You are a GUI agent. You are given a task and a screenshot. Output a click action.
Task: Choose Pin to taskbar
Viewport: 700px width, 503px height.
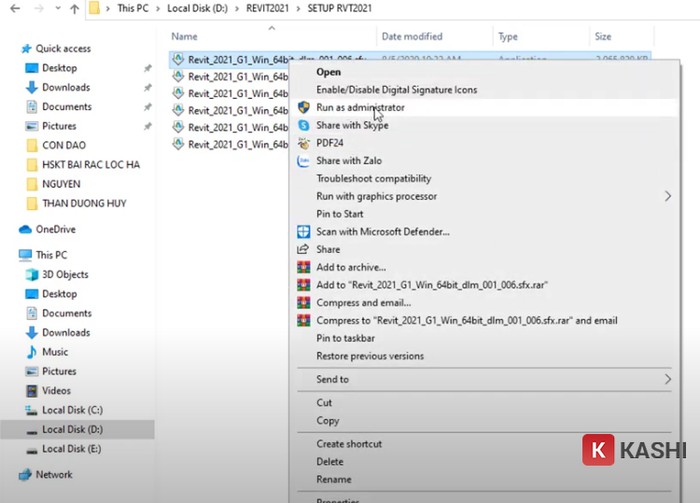point(346,338)
